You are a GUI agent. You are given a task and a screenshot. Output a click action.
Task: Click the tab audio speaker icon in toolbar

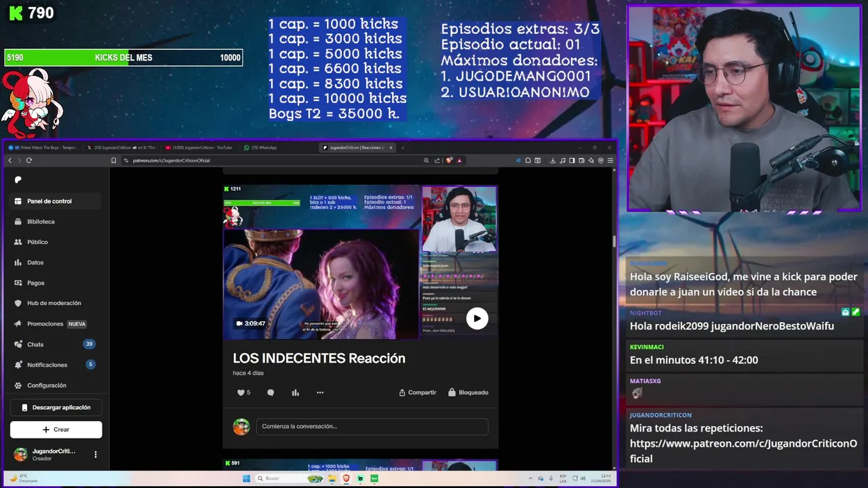point(519,161)
